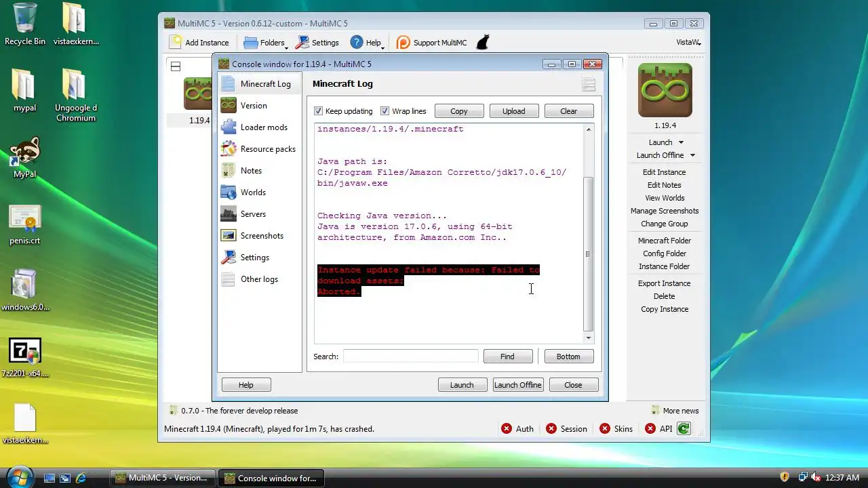Click Launch Offline button in console window
Viewport: 868px width, 488px height.
point(517,385)
